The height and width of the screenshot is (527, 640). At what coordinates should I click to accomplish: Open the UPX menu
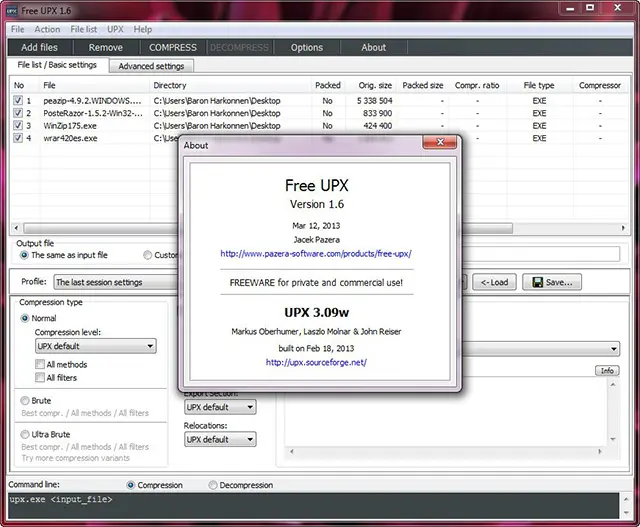pyautogui.click(x=115, y=30)
